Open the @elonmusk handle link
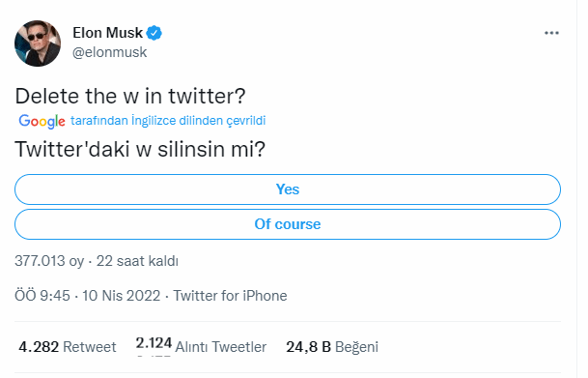588x378 pixels. coord(109,52)
